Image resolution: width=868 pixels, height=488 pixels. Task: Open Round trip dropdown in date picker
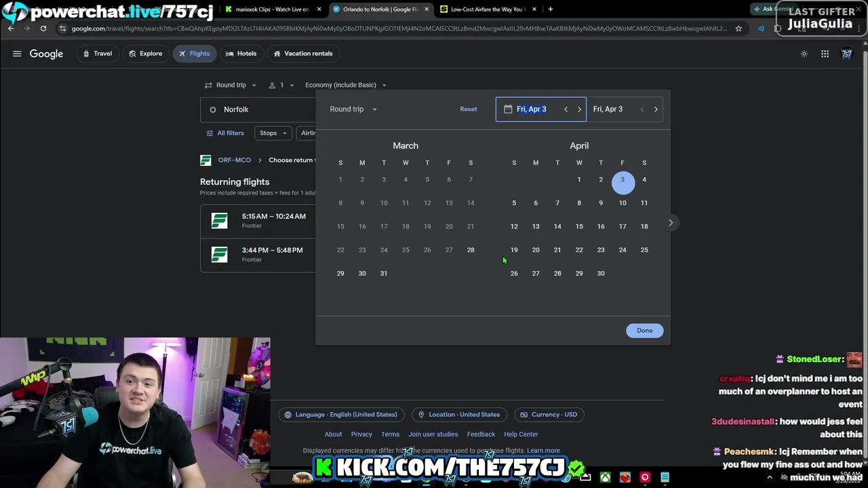353,109
